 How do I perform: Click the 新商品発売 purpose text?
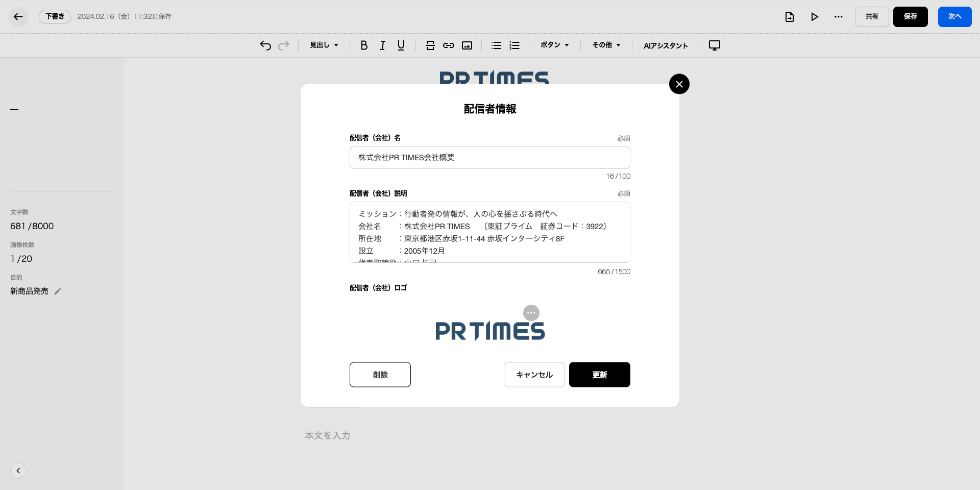[30, 291]
